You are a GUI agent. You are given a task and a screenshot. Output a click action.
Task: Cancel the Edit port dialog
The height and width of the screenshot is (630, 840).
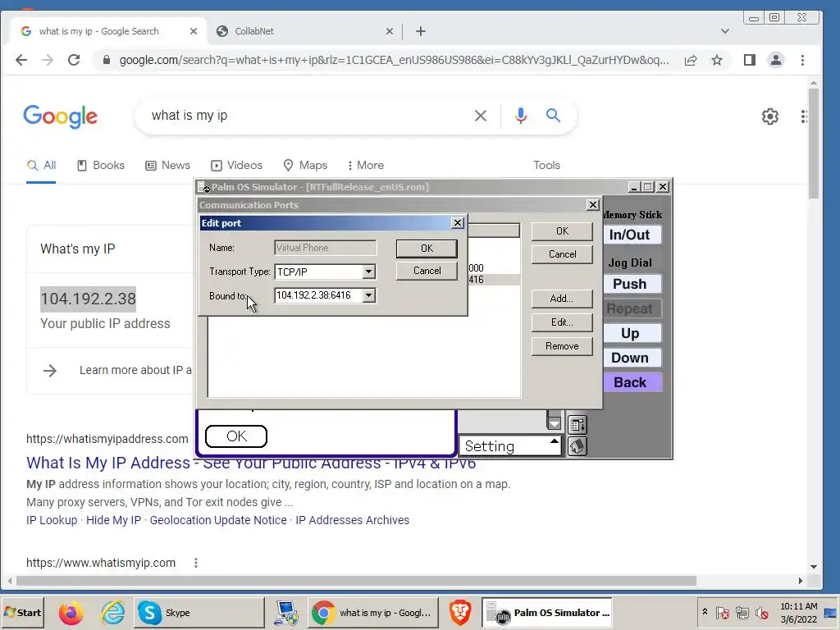pyautogui.click(x=427, y=271)
